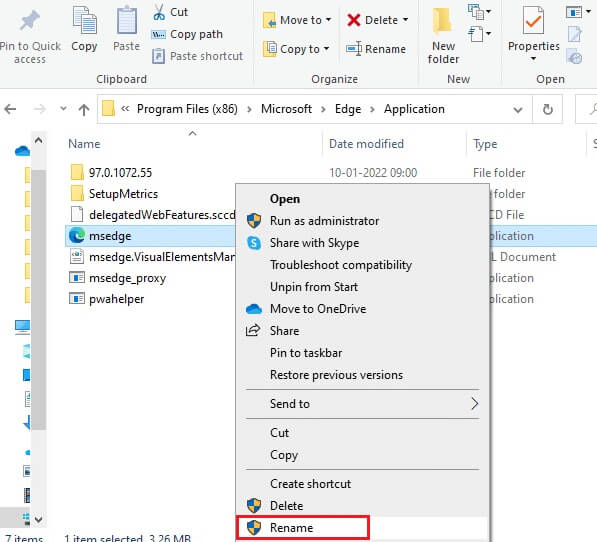Choose Rename from the context menu

coord(291,528)
